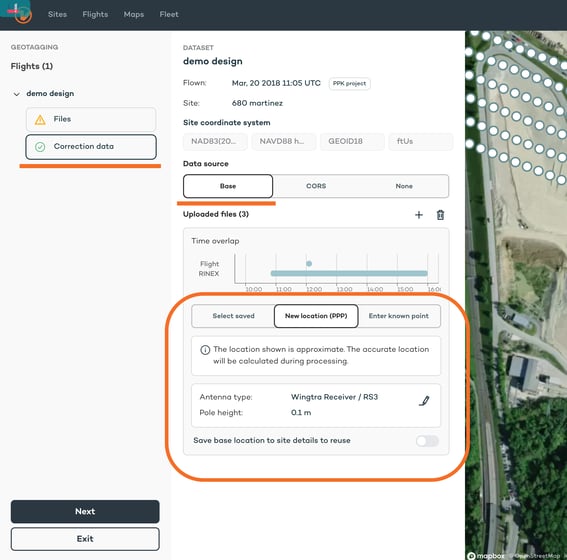Screen dimensions: 567x560
Task: Select None as the data source
Action: [x=404, y=186]
